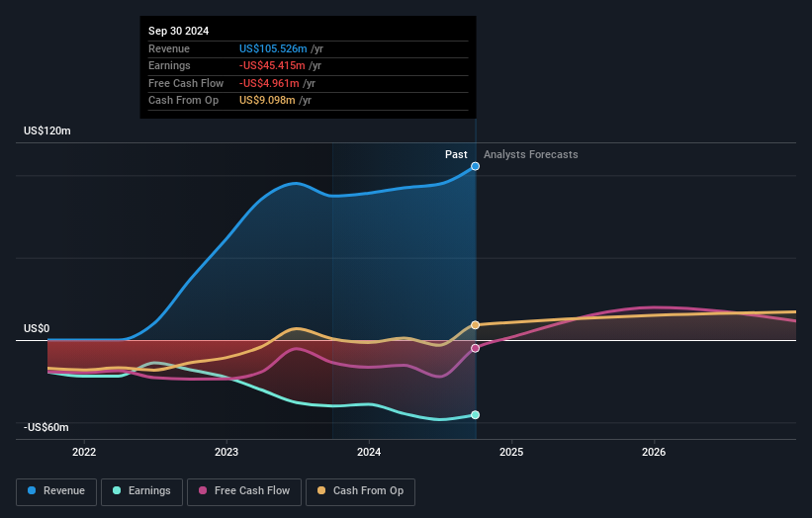Viewport: 812px width, 518px height.
Task: Click the pink Free Cash Flow data point
Action: (x=475, y=348)
